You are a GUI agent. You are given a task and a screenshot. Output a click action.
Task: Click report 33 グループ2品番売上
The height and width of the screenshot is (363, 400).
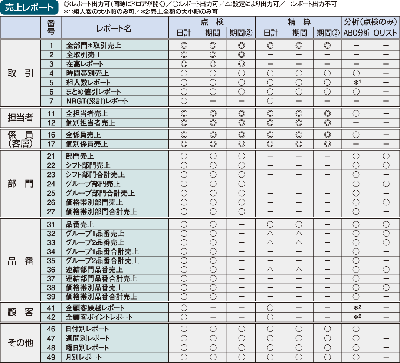click(95, 242)
